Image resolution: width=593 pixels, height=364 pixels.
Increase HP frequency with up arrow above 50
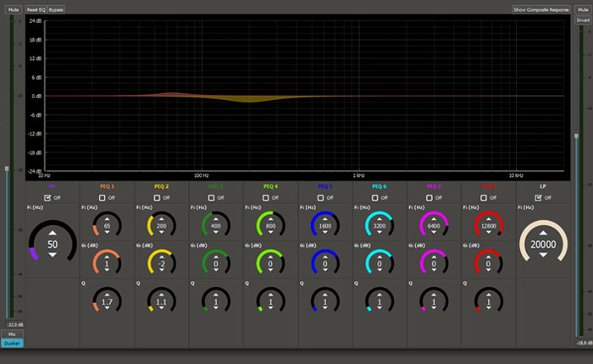tap(53, 233)
